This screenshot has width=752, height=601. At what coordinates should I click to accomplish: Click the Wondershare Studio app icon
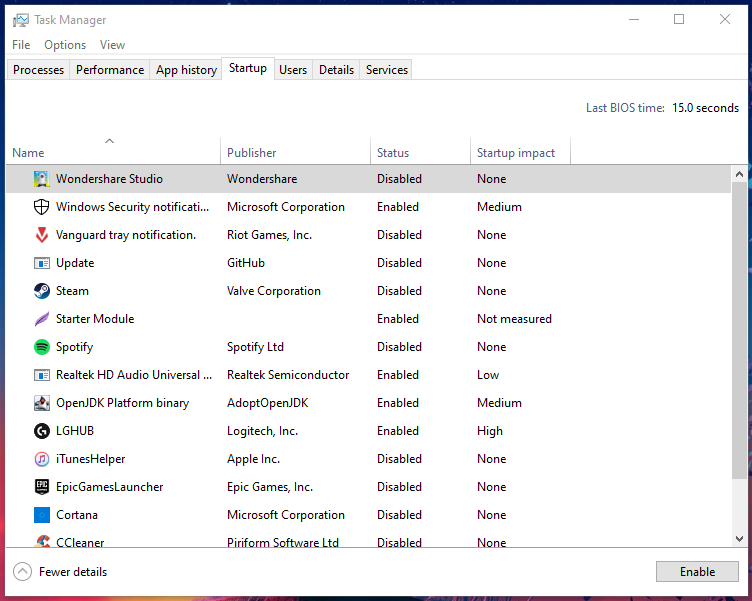(42, 179)
